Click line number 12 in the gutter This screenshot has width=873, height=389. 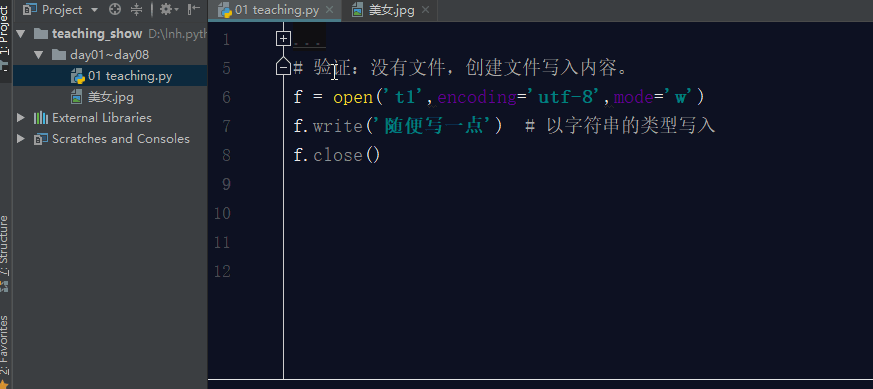point(222,272)
